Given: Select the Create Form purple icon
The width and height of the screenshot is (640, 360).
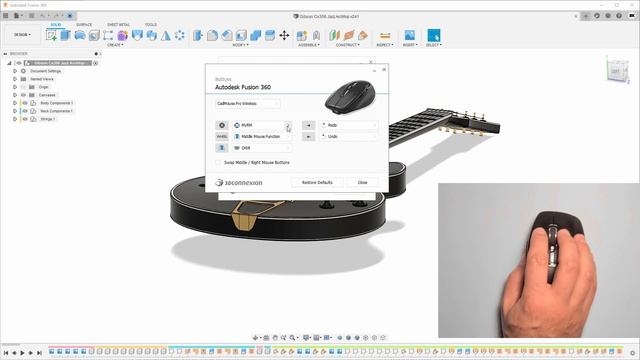Looking at the screenshot, I should [122, 36].
